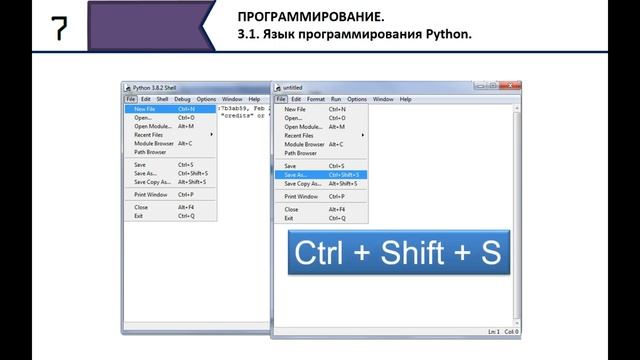Open Shell menu in Python Shell window
This screenshot has width=640, height=360.
coord(162,99)
